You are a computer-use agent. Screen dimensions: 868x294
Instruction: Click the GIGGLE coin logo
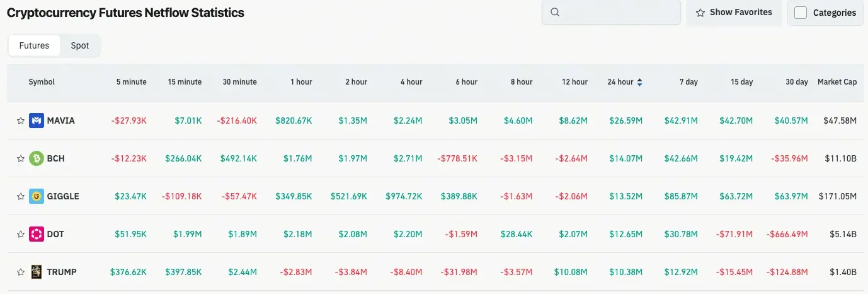(37, 196)
